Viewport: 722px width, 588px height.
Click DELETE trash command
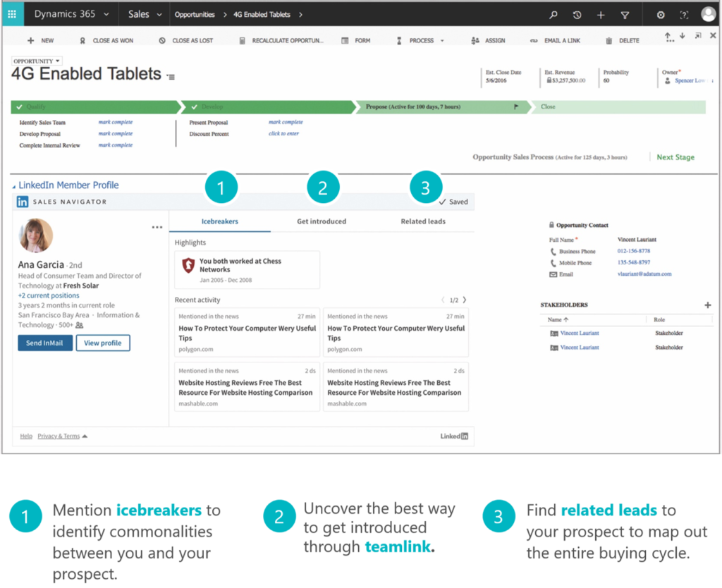pos(623,40)
